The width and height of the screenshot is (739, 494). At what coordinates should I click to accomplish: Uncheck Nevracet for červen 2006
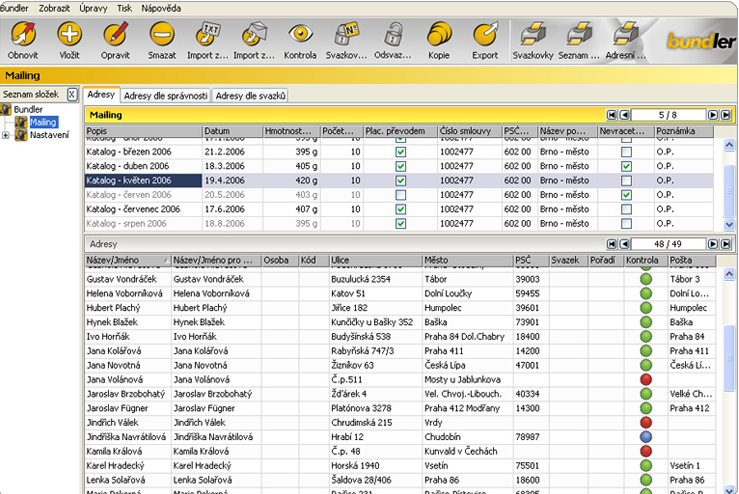coord(626,195)
